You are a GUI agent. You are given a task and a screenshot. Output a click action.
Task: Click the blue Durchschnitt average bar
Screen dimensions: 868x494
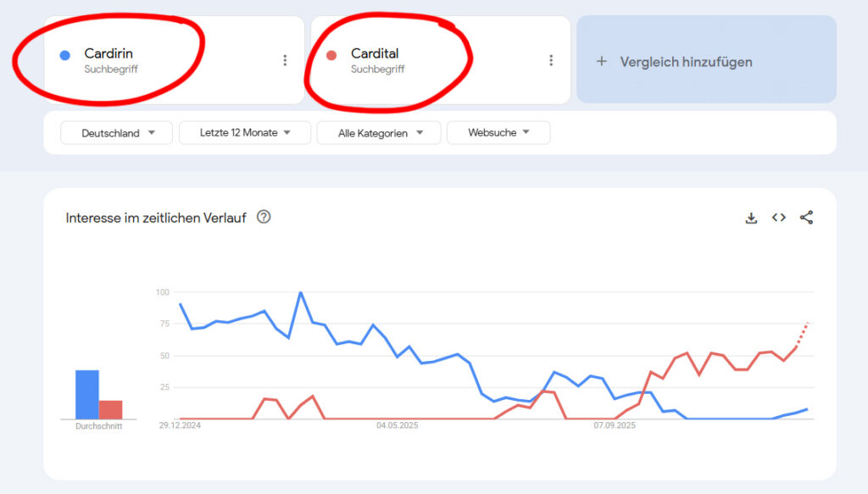(x=87, y=394)
